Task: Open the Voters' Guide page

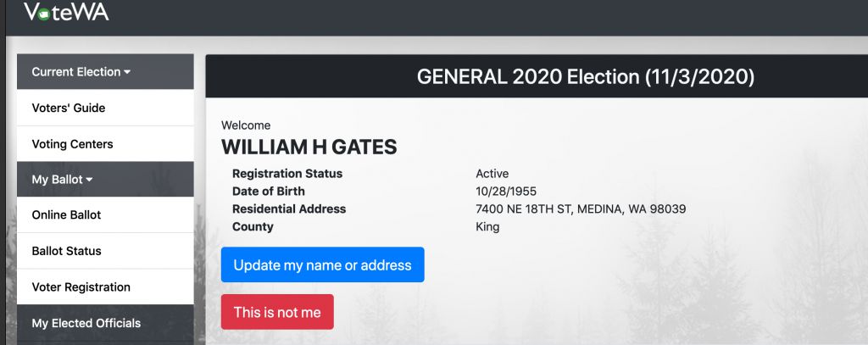Action: 105,108
